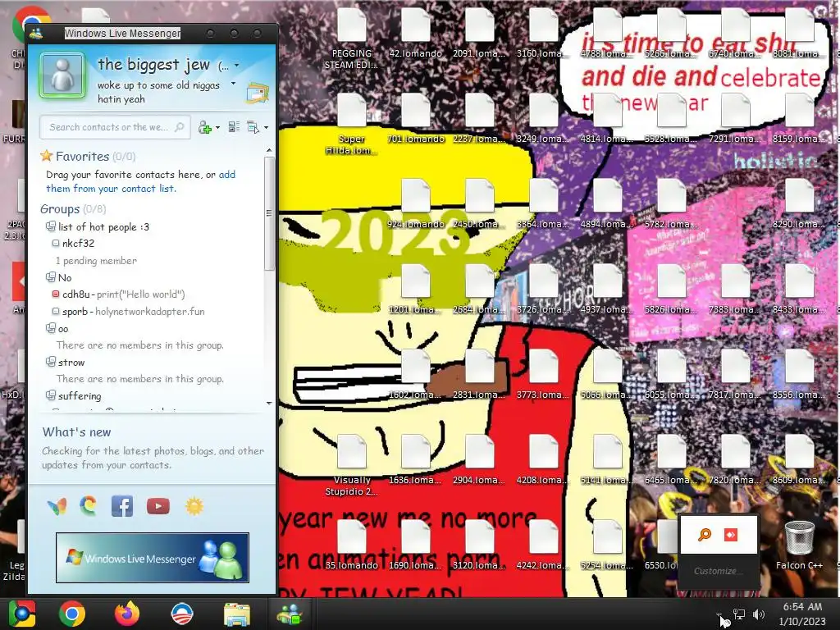Open the Add a contact dropdown arrow
840x630 pixels.
(217, 127)
